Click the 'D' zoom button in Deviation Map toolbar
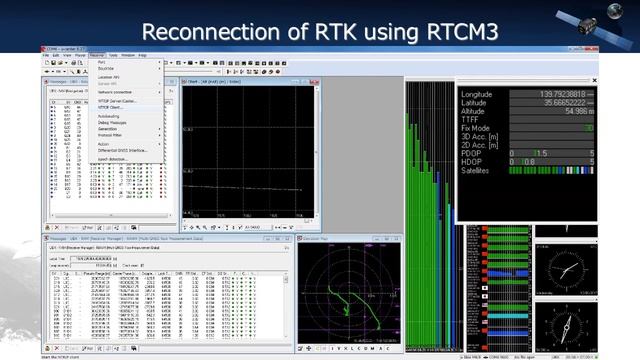The width and height of the screenshot is (640, 360). (366, 348)
